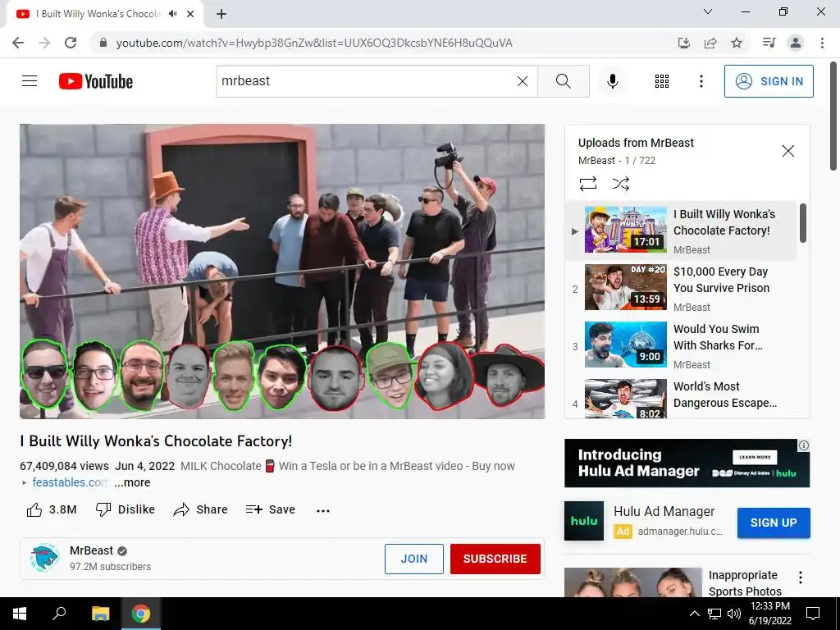Bookmark this page with star

point(737,43)
